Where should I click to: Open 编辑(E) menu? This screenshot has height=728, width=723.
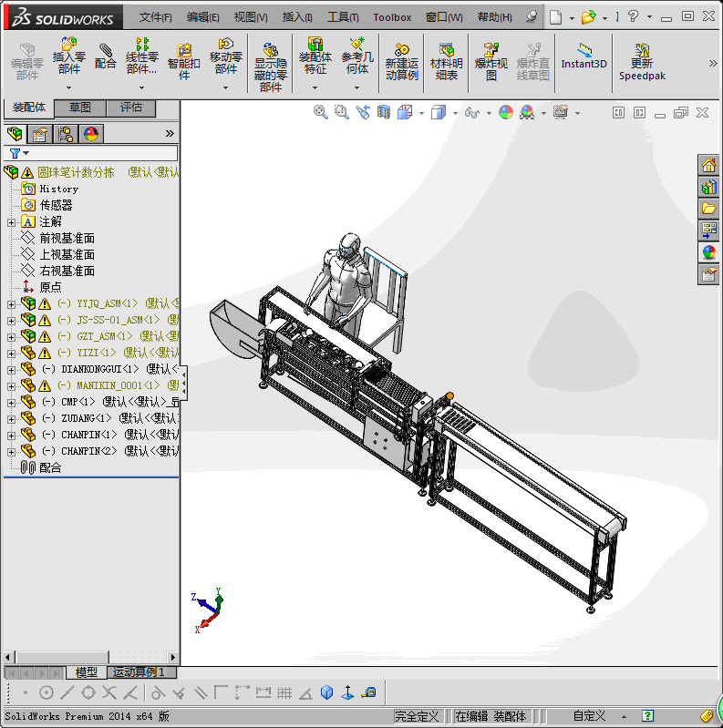(x=202, y=17)
